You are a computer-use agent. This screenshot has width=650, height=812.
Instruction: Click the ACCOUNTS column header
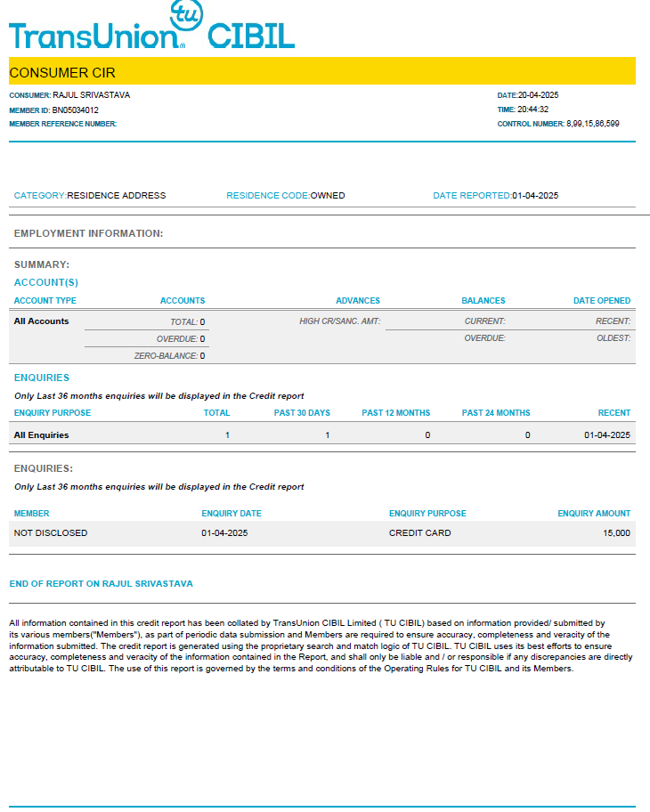pyautogui.click(x=183, y=301)
